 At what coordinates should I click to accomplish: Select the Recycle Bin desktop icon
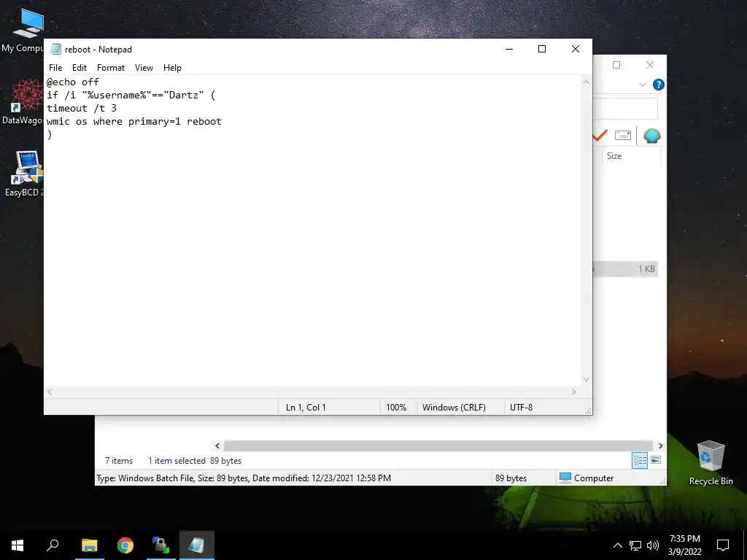(x=711, y=463)
